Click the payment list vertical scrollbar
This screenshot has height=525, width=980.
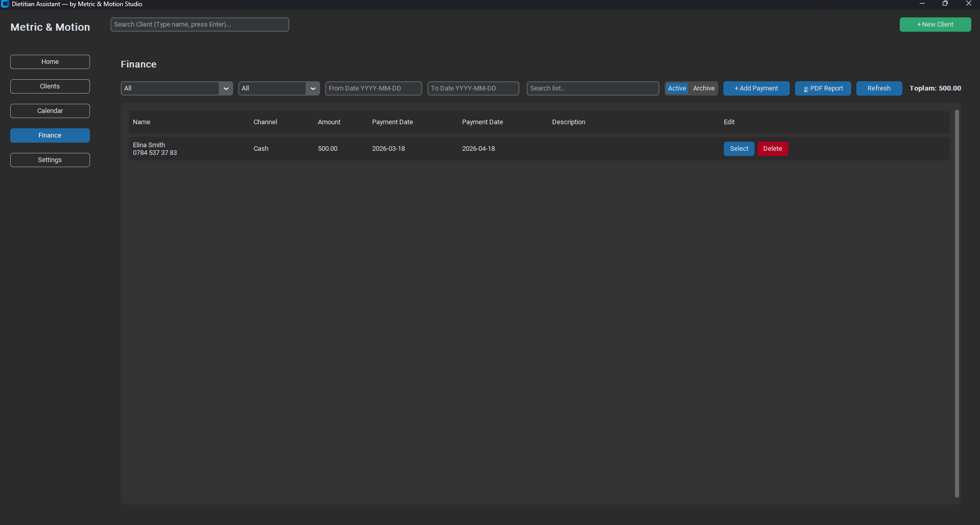tap(957, 304)
